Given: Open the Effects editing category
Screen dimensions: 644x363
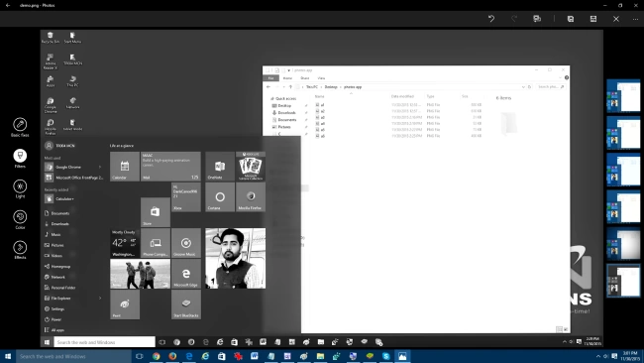Looking at the screenshot, I should 20,250.
